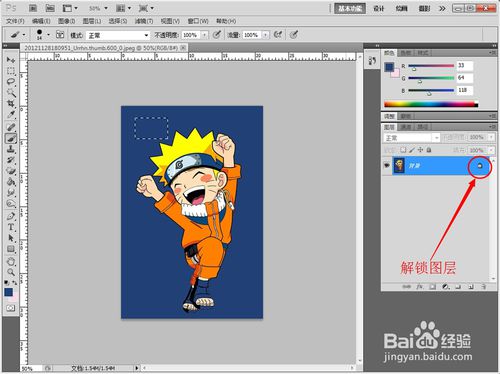Select the Move tool in toolbox
The height and width of the screenshot is (374, 500).
[11, 60]
